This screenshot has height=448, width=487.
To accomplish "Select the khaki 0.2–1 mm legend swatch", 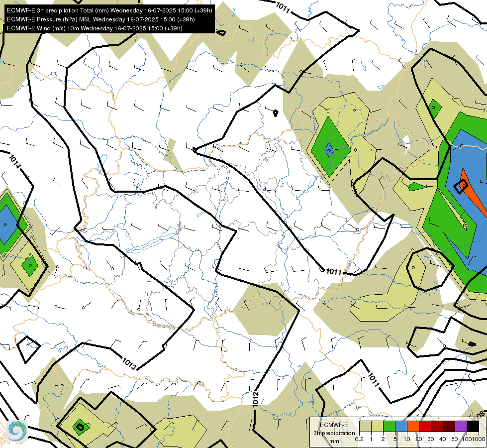I will [x=365, y=426].
